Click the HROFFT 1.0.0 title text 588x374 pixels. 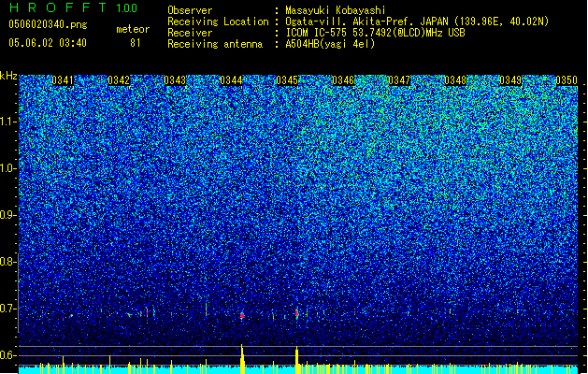click(74, 7)
